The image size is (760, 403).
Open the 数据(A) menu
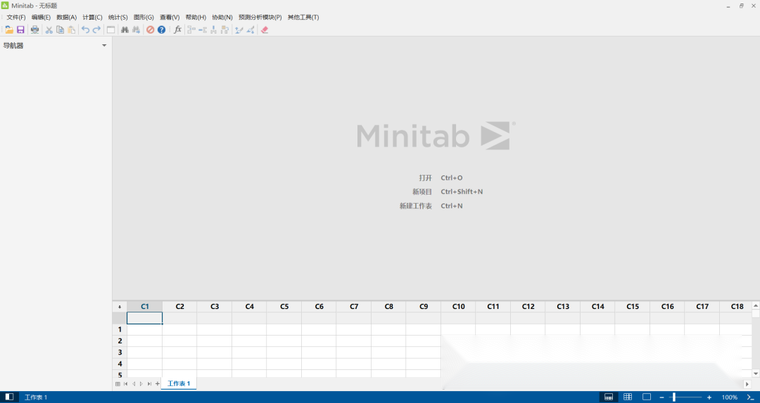(66, 17)
